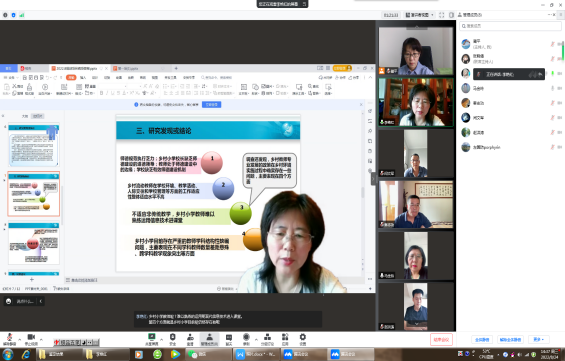Open the invite members icon
The height and width of the screenshot is (361, 565).
point(190,337)
